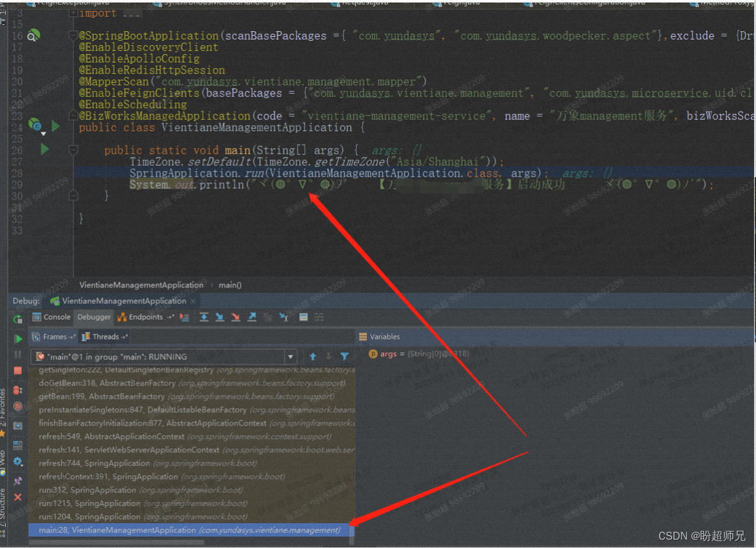The width and height of the screenshot is (756, 548).
Task: Click the Force Step Into icon
Action: 236,317
